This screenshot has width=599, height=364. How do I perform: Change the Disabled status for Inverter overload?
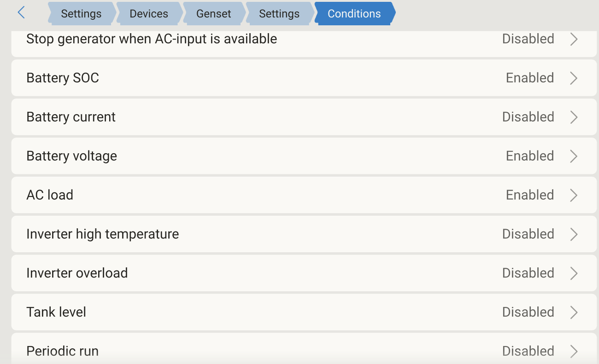[528, 273]
